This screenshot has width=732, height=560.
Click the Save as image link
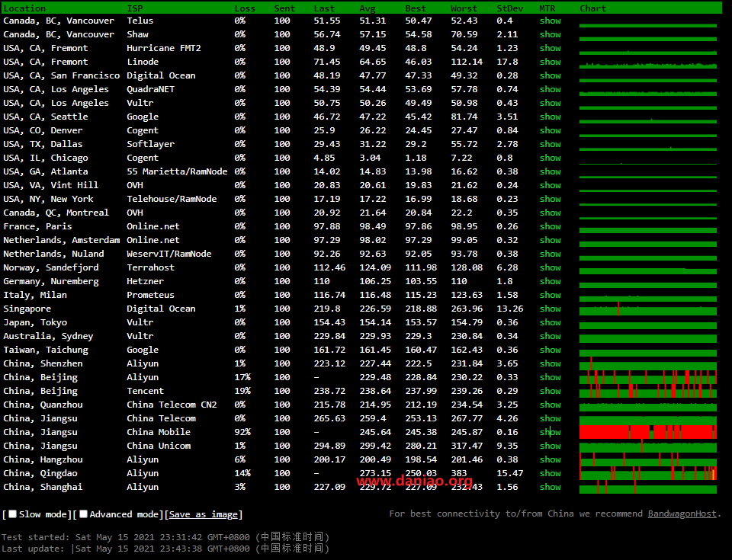pyautogui.click(x=204, y=514)
